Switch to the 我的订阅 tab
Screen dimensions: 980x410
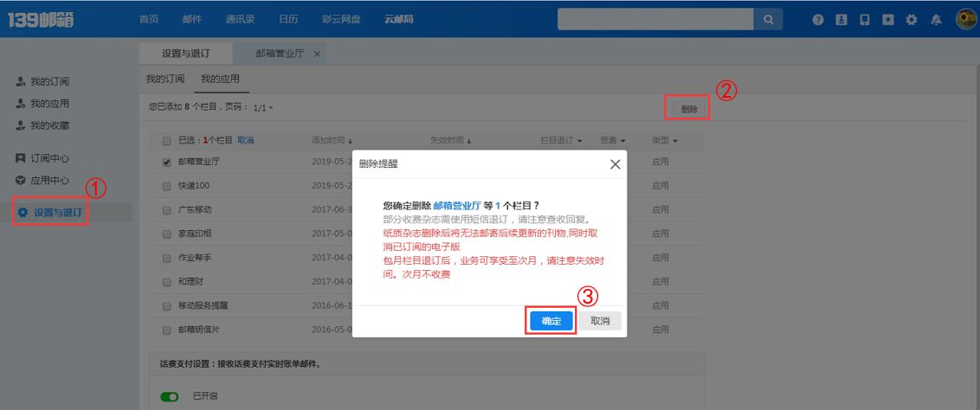[x=164, y=80]
